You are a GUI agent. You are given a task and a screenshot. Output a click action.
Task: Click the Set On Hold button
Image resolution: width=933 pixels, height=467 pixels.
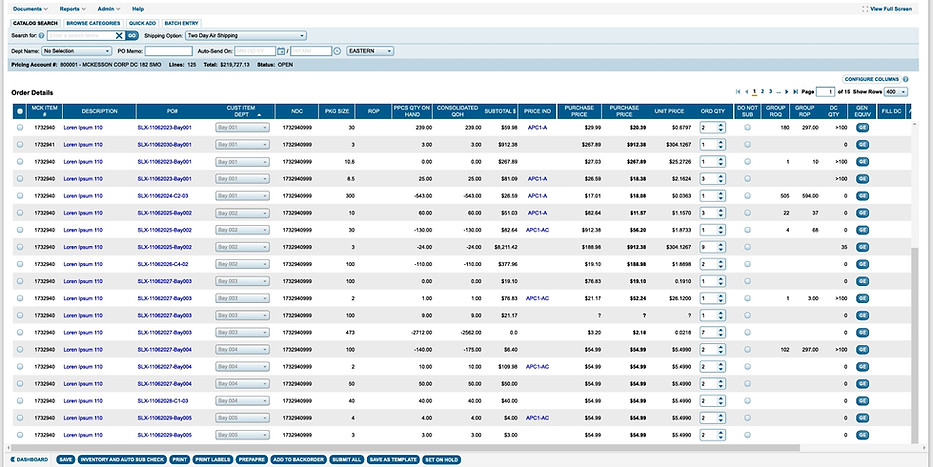coord(442,460)
